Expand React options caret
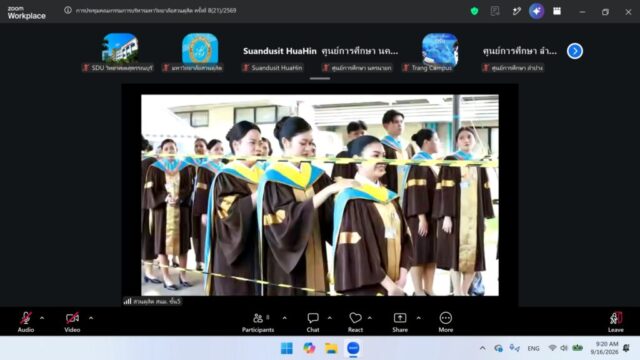Viewport: 640px width, 360px height. tap(370, 318)
